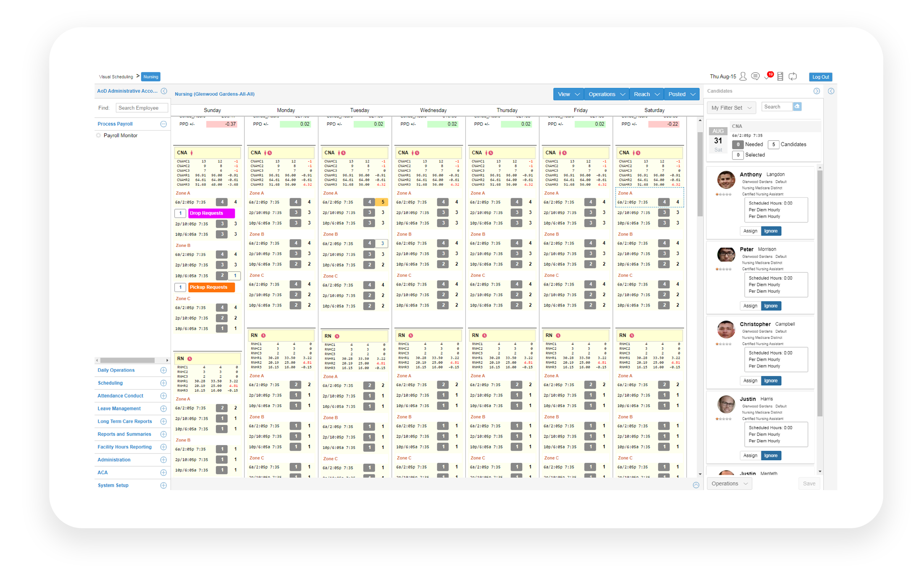Expand the System Setup section

(163, 485)
